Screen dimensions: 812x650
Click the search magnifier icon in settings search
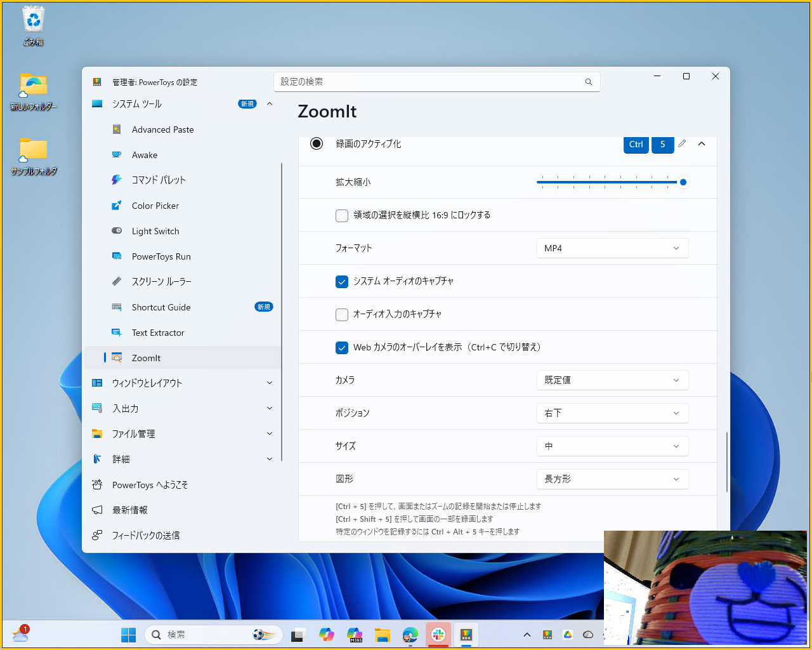589,82
